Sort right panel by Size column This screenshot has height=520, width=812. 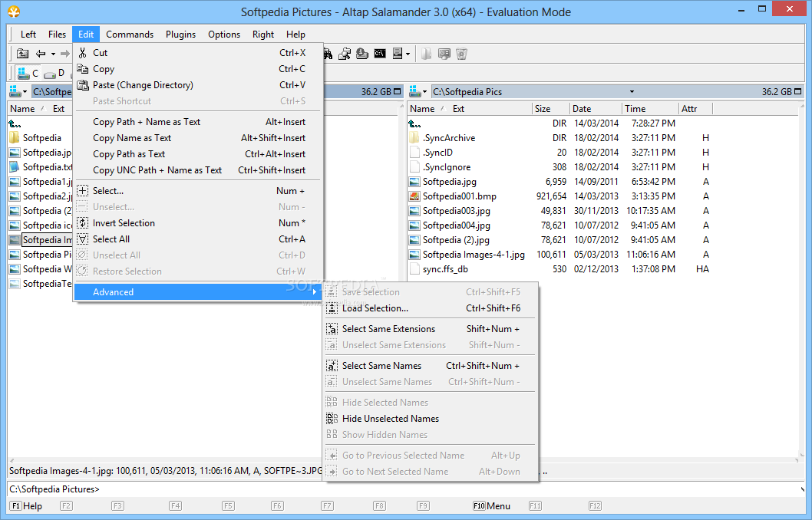click(550, 109)
